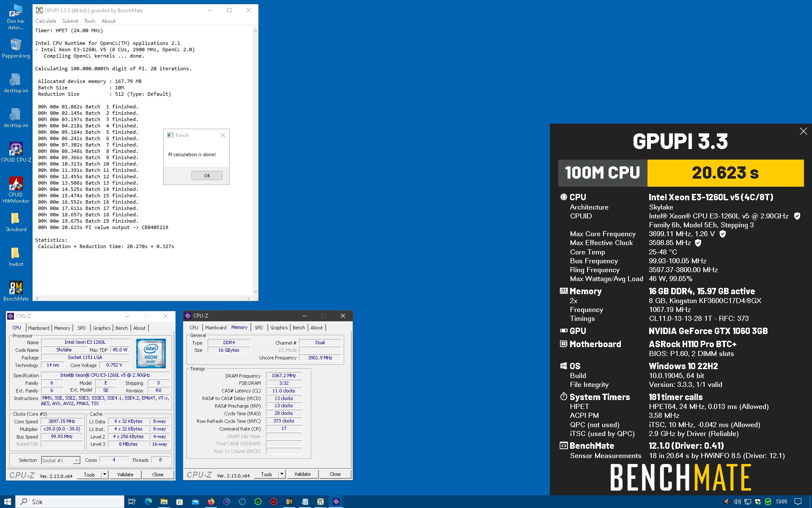Click Validate in right CPU-Z window
Screen dimensions: 812x508
[302, 474]
